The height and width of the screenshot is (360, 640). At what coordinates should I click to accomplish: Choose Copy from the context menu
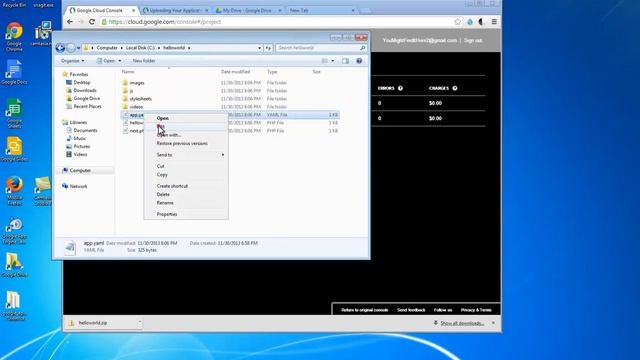click(186, 175)
